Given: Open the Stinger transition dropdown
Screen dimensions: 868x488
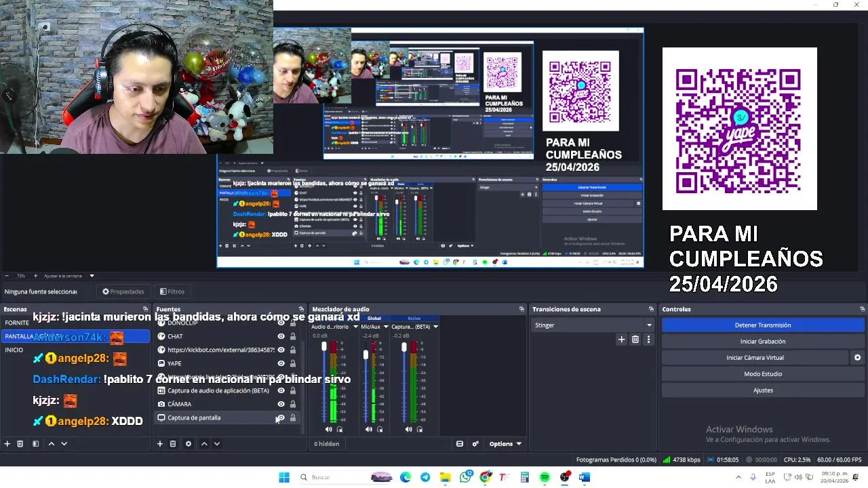Looking at the screenshot, I should coord(593,325).
